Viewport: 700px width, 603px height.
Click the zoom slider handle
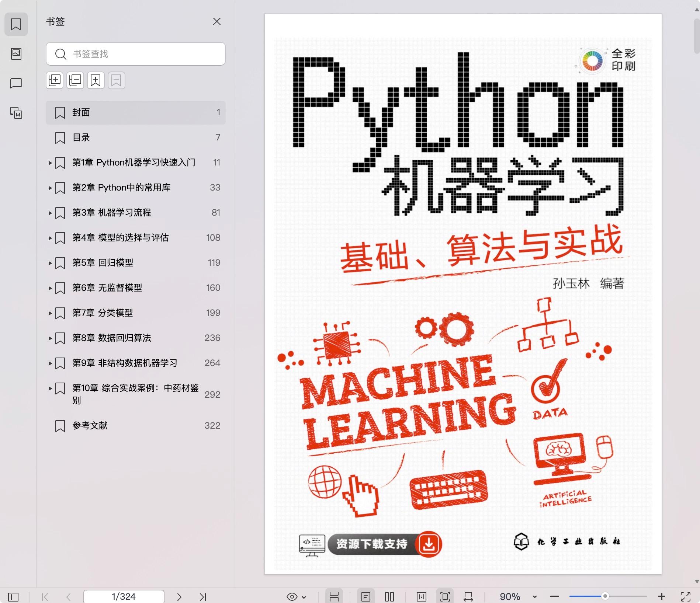pos(605,596)
